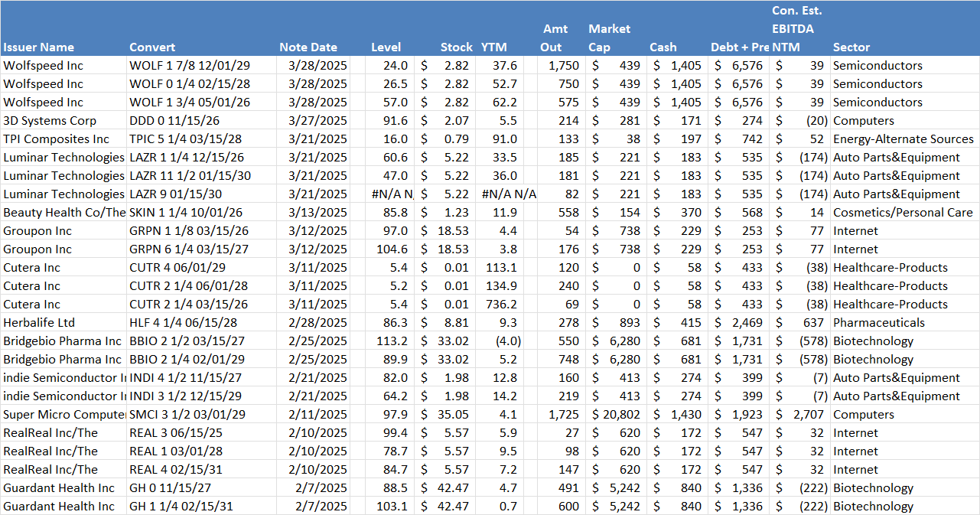Click the Energy-Alternate Sources sector cell
This screenshot has width=980, height=515.
coord(903,139)
